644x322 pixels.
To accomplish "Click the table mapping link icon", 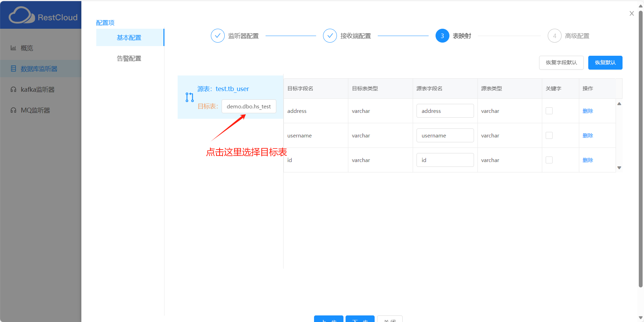I will point(189,97).
